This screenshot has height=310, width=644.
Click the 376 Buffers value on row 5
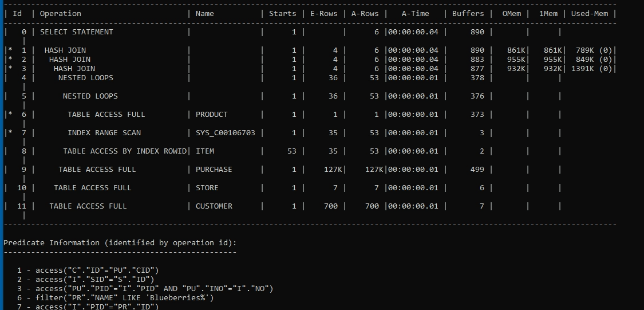(x=477, y=96)
